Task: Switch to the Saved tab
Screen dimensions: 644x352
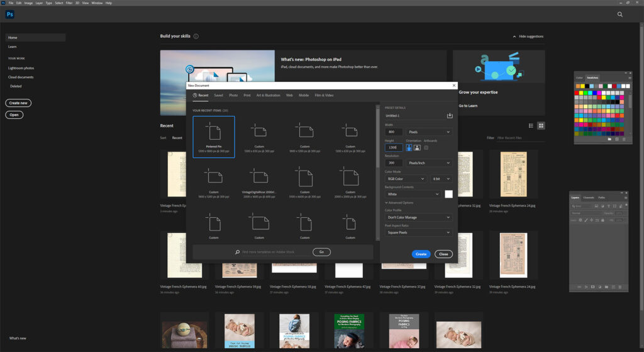Action: pos(218,96)
